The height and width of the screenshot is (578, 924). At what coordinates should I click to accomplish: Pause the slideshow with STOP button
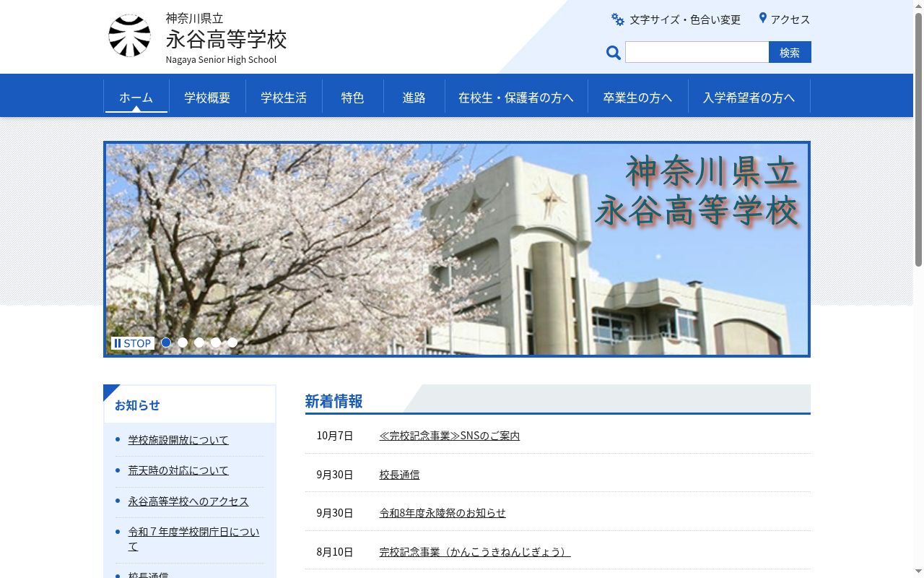133,343
